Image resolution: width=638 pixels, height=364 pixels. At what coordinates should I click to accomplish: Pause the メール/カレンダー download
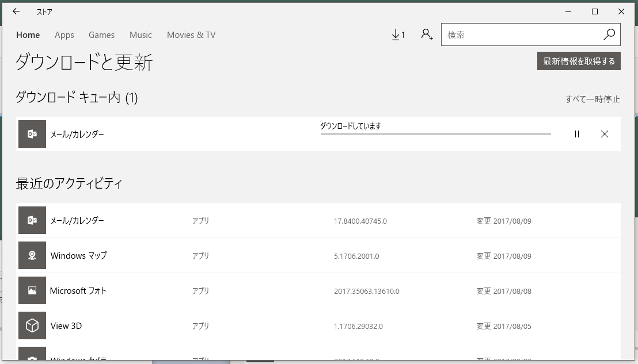(x=576, y=134)
